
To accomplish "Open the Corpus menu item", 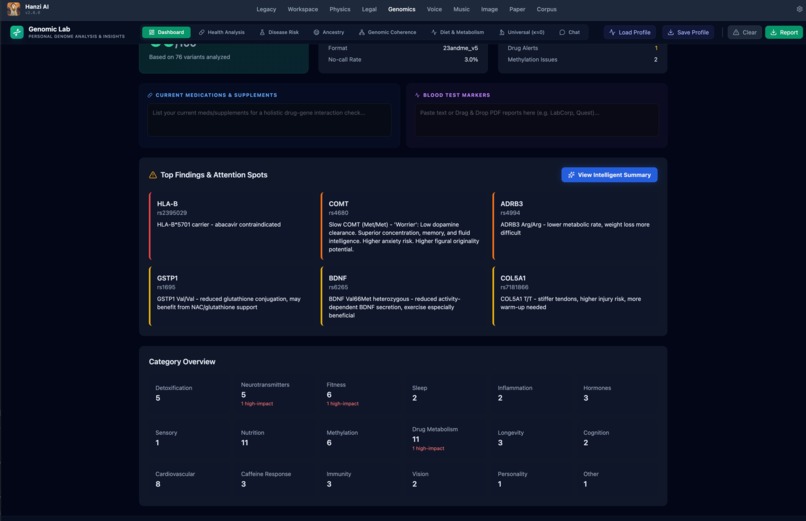I will point(546,9).
